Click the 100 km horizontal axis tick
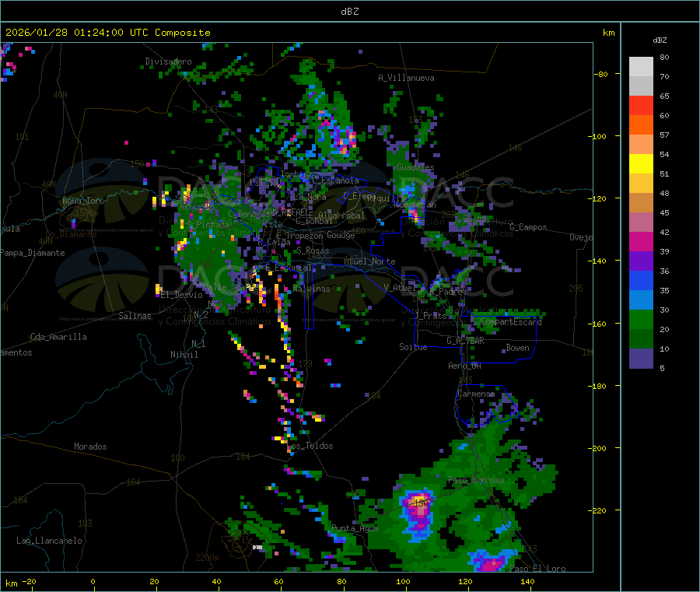The image size is (700, 592). coord(403,582)
